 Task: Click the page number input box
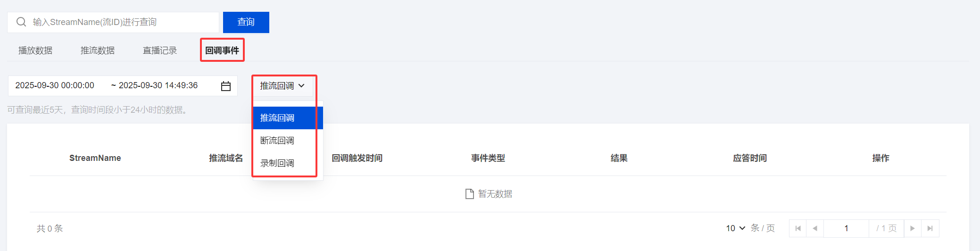click(846, 228)
